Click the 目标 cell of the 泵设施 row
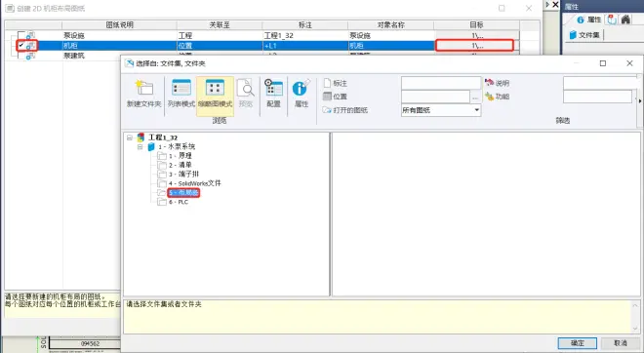644x353 pixels. pos(476,36)
